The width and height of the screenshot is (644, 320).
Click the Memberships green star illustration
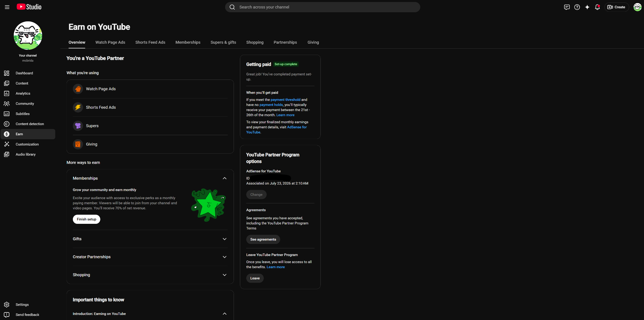[x=208, y=205]
